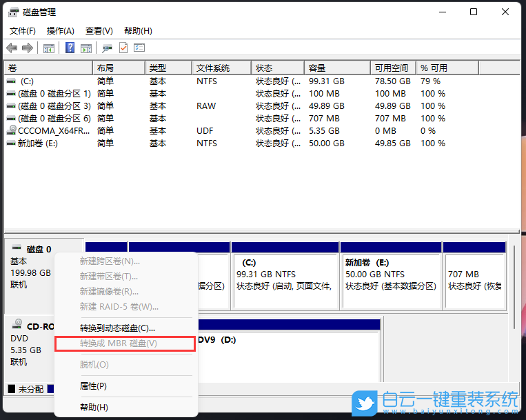
Task: Click the RAW file system cell
Action: pos(206,106)
